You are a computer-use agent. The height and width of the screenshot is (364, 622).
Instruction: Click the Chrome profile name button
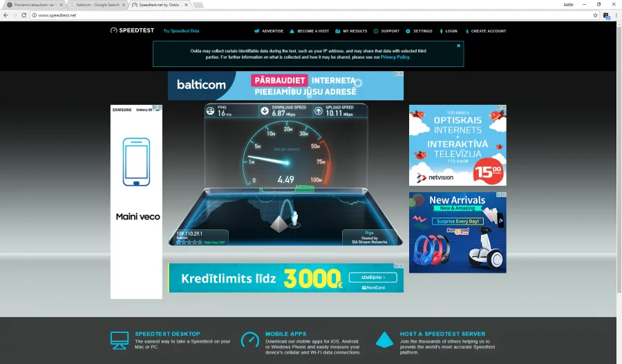coord(569,4)
